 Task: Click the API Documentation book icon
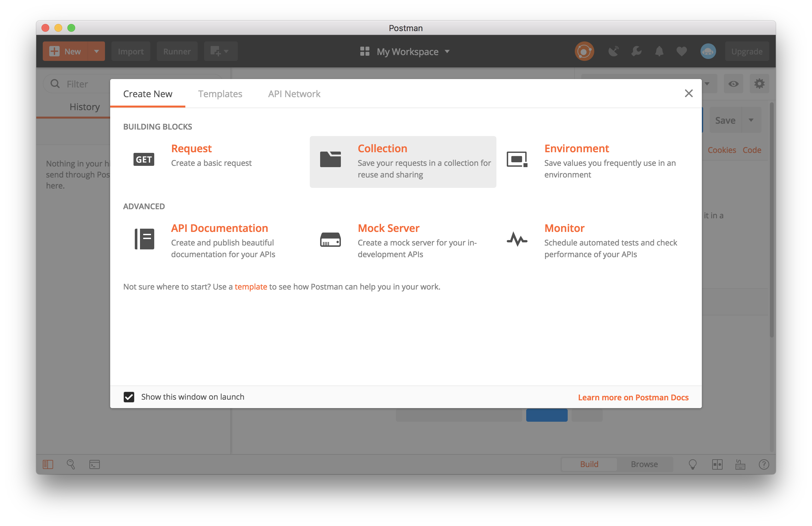144,239
